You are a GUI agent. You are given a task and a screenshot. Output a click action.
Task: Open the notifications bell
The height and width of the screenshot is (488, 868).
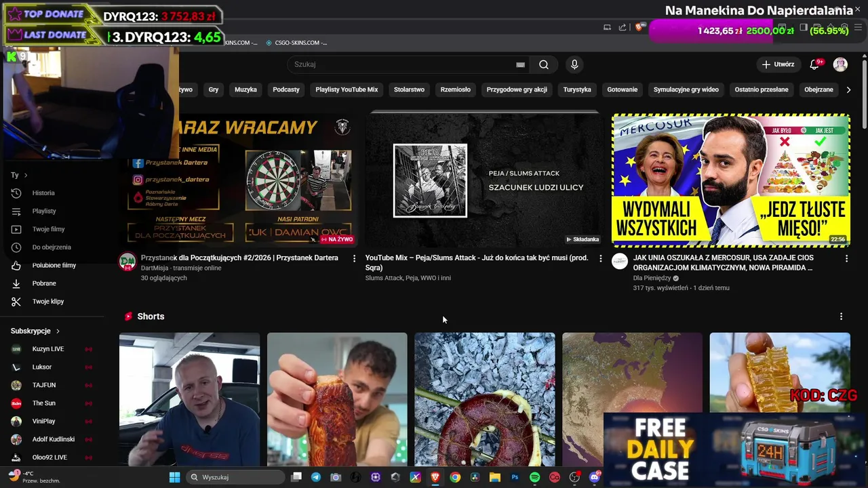(815, 64)
